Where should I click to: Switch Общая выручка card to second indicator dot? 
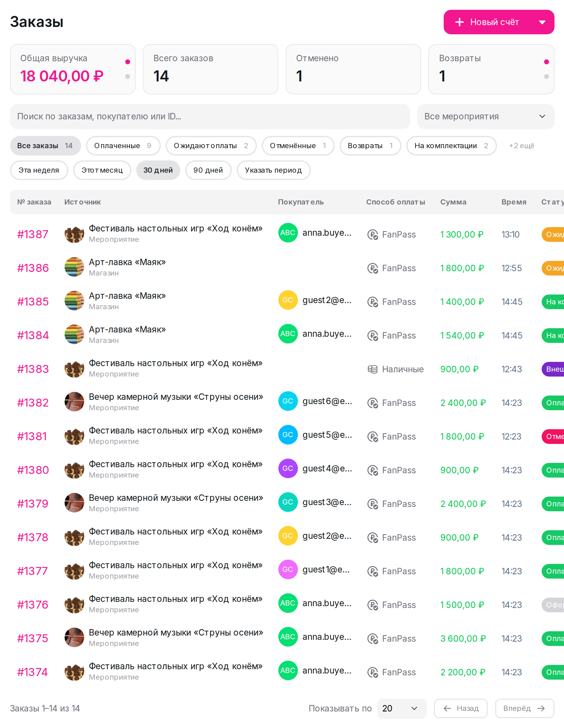127,77
